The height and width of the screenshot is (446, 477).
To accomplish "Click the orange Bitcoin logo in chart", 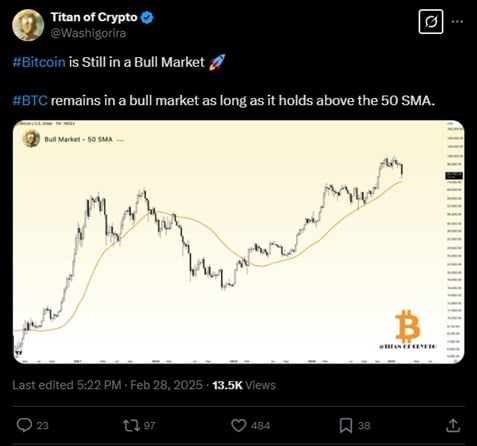I will pyautogui.click(x=407, y=326).
